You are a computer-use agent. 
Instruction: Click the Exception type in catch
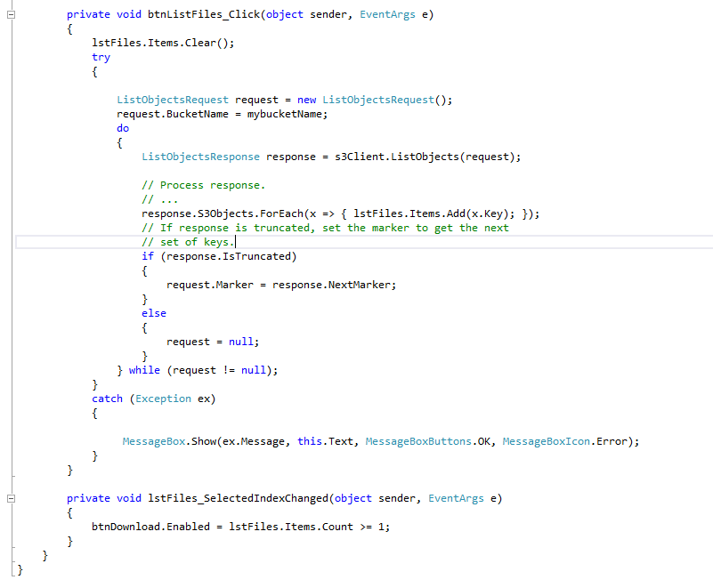click(163, 399)
